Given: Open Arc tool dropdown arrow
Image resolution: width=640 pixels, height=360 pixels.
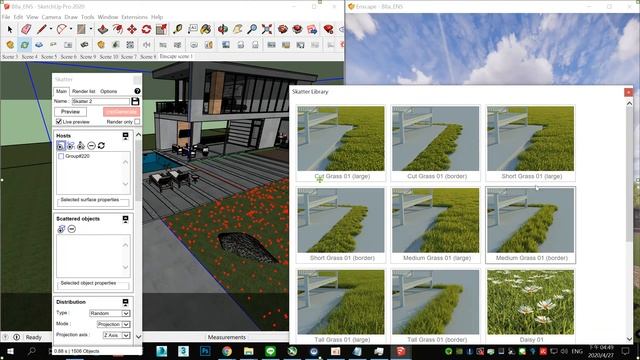Looking at the screenshot, I should coord(71,29).
